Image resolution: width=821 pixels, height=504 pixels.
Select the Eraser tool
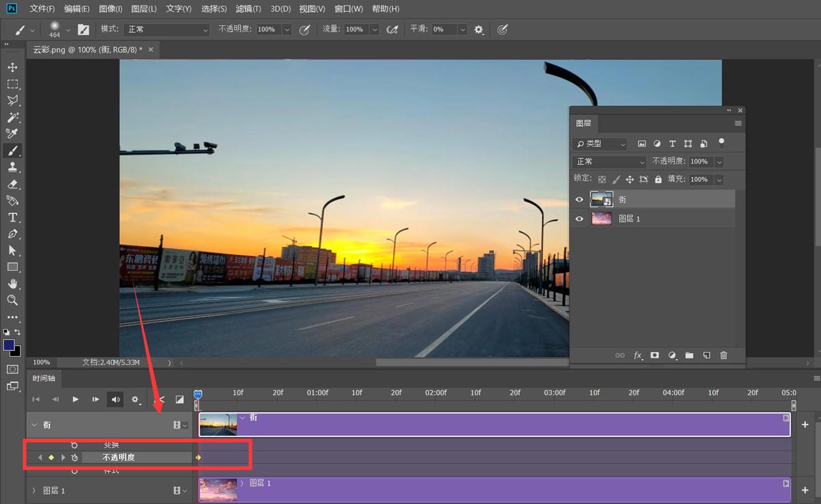(x=12, y=184)
